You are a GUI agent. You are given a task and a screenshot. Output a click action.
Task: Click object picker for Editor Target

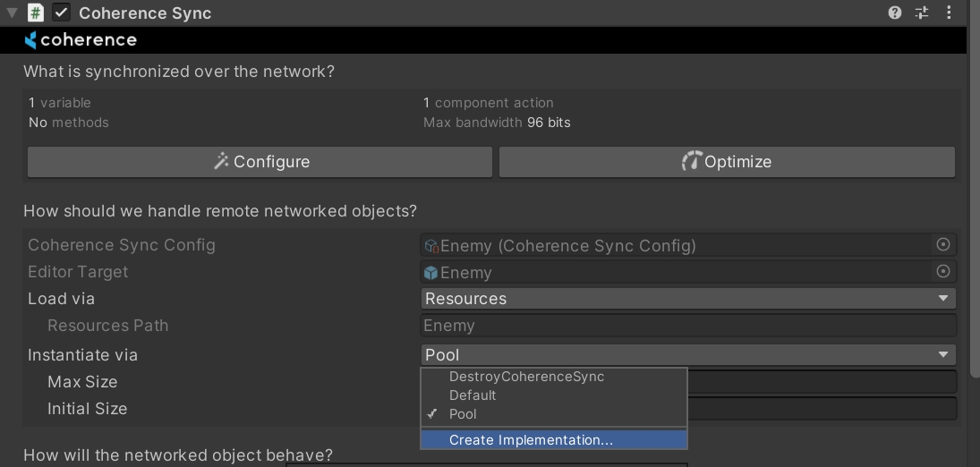pos(942,272)
